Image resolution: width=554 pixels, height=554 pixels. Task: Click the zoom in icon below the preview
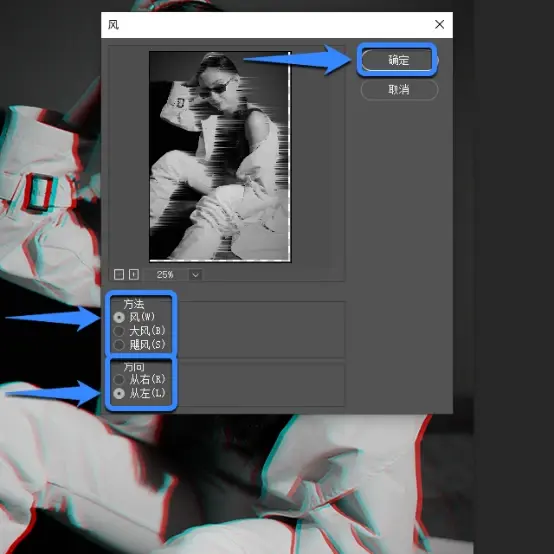pos(134,275)
